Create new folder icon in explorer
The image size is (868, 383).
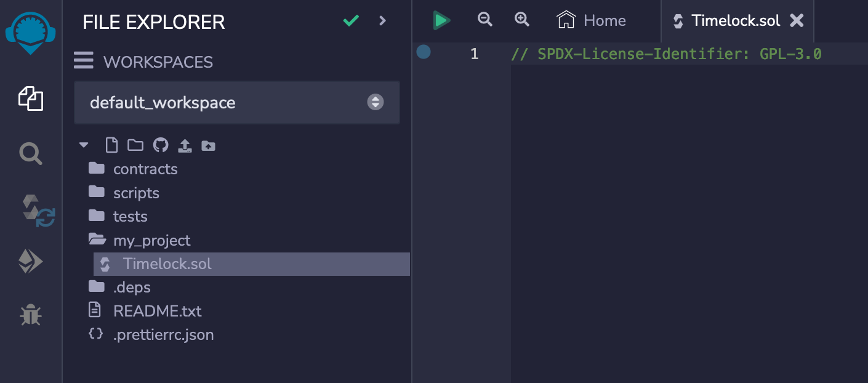coord(135,145)
